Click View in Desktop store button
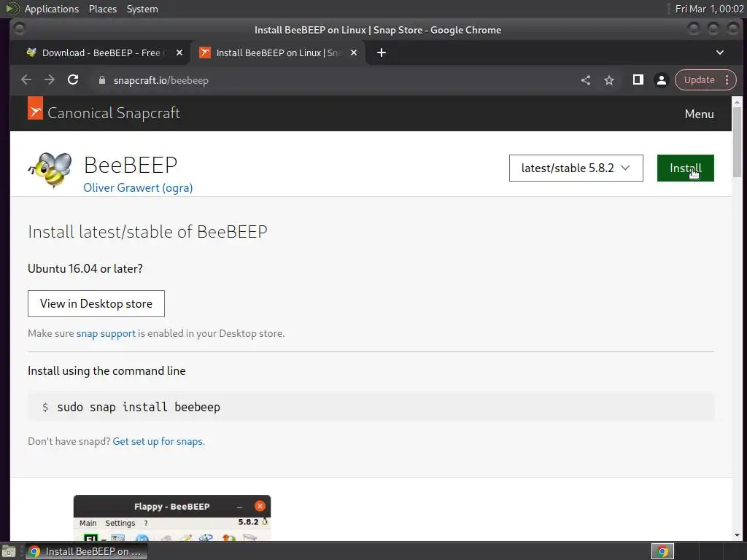This screenshot has width=747, height=560. (96, 303)
